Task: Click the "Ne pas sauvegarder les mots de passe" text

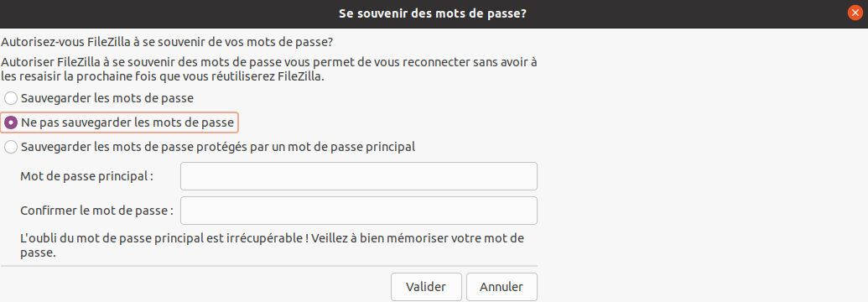Action: click(127, 123)
